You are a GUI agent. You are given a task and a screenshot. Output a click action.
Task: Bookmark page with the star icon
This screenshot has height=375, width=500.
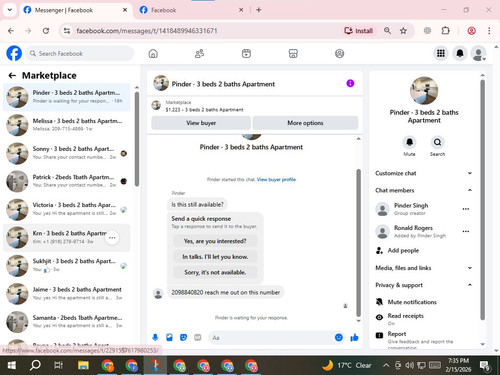tap(403, 31)
